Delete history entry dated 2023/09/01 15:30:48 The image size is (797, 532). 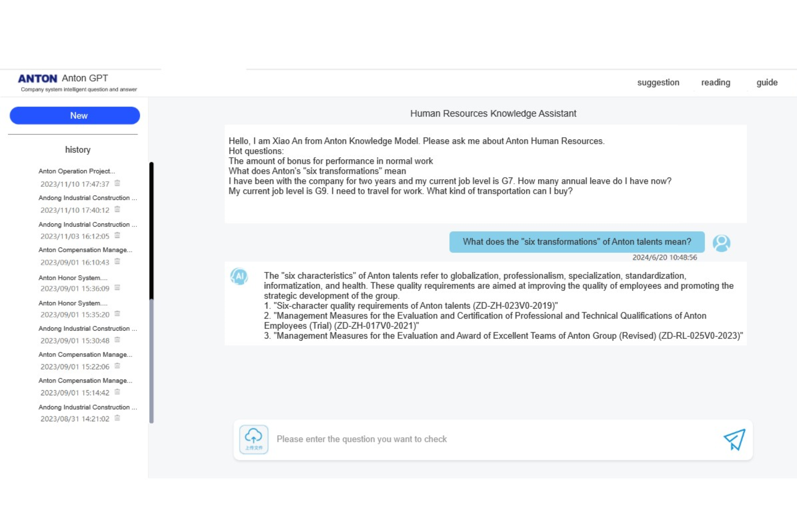(117, 340)
